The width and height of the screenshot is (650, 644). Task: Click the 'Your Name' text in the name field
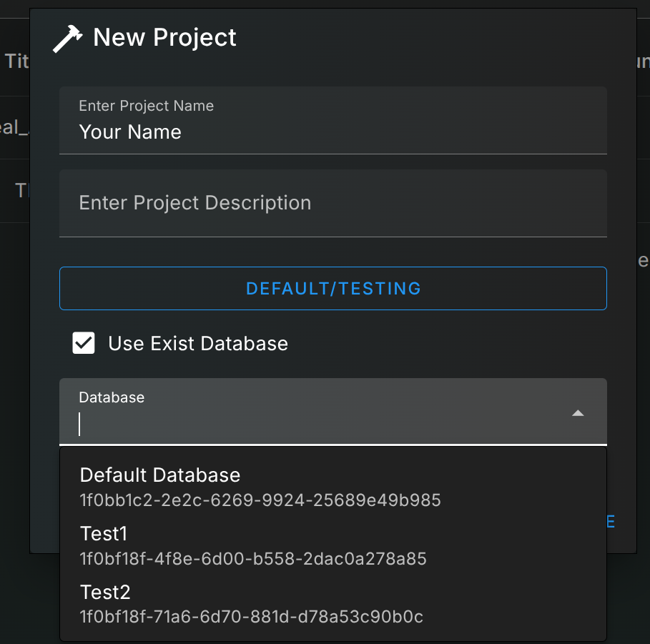click(130, 132)
